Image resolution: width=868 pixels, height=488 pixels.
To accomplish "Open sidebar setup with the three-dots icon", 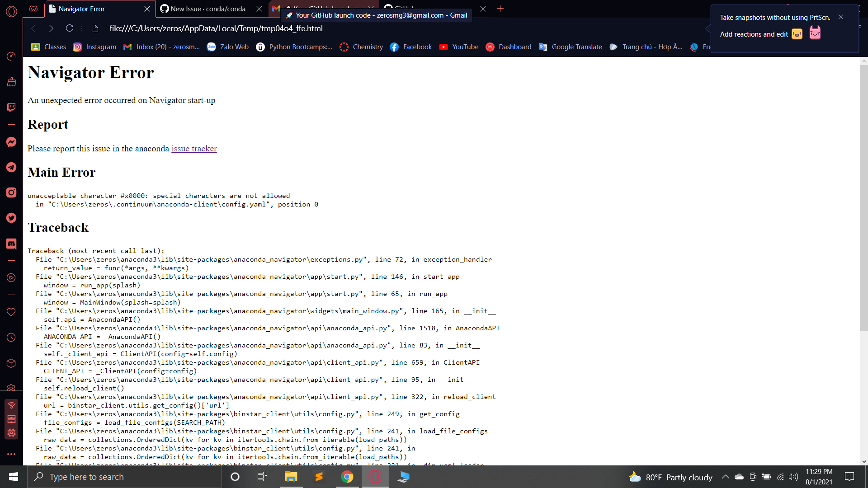I will [x=11, y=454].
